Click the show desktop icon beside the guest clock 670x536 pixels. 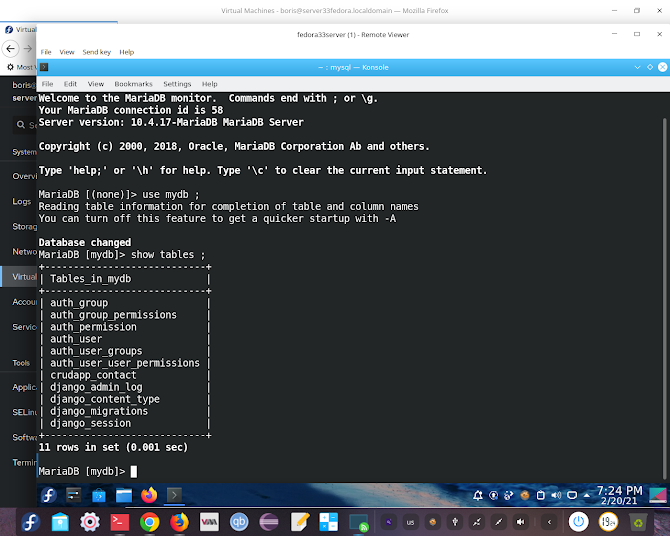pos(657,495)
